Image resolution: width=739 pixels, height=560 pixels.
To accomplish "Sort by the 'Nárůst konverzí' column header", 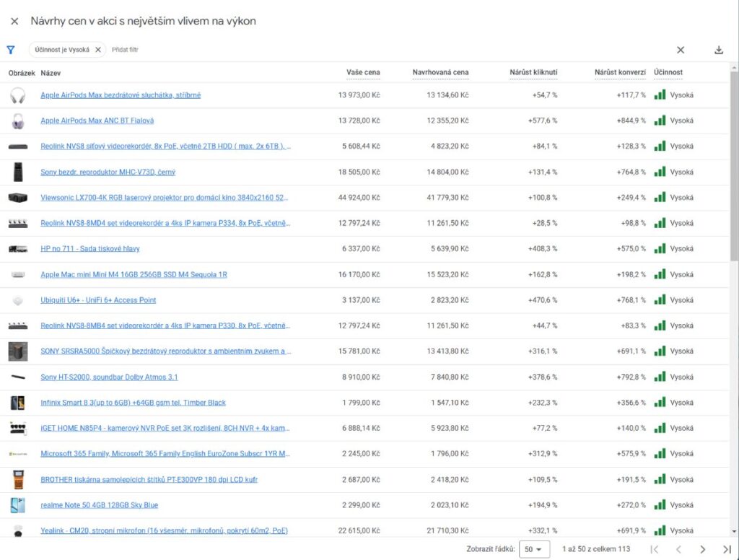I will (620, 73).
